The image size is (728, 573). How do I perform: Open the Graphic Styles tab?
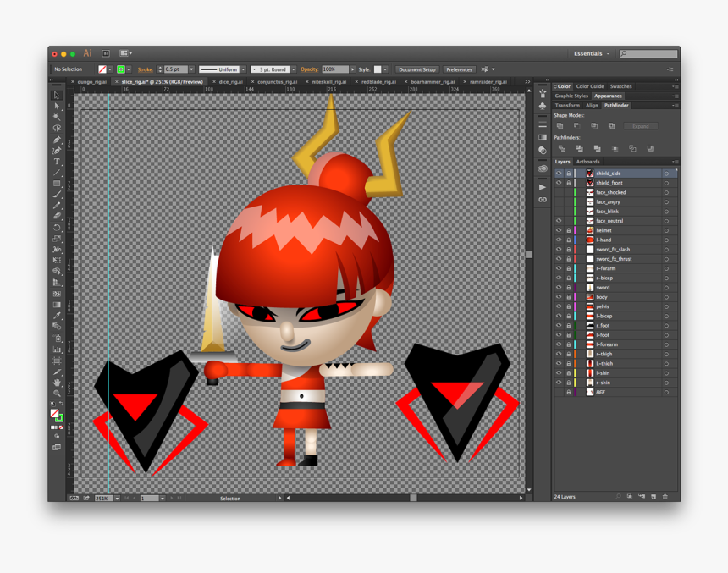click(571, 96)
